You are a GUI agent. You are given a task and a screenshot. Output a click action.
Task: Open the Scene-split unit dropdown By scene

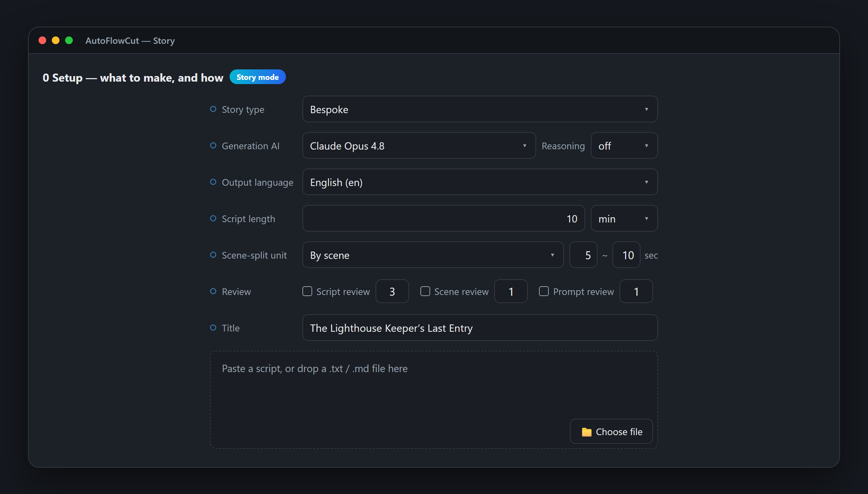pyautogui.click(x=433, y=255)
